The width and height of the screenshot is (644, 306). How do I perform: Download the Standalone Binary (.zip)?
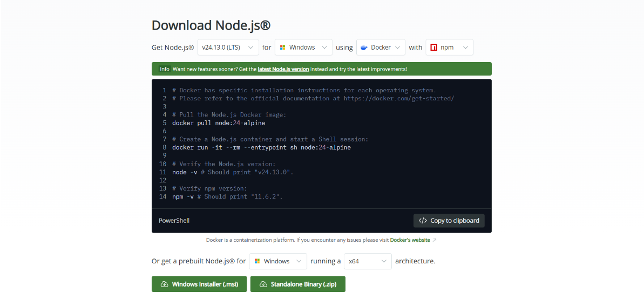point(298,284)
